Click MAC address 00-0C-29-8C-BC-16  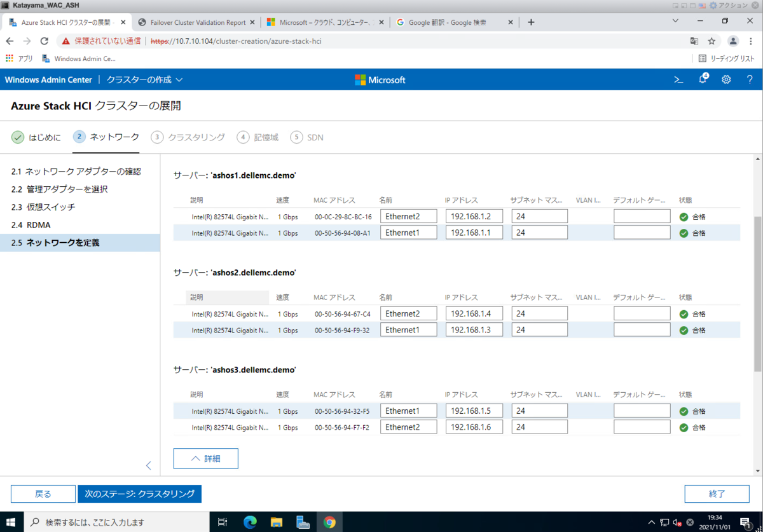tap(343, 217)
